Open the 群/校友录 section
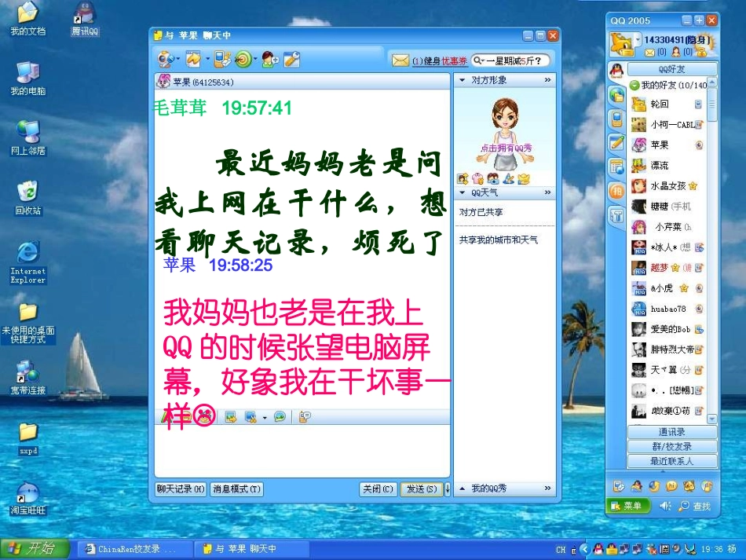 pos(671,447)
